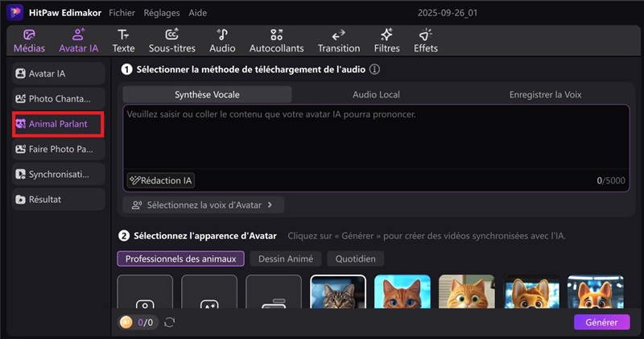This screenshot has width=644, height=339.
Task: Select Avatar IA in the sidebar
Action: (58, 73)
